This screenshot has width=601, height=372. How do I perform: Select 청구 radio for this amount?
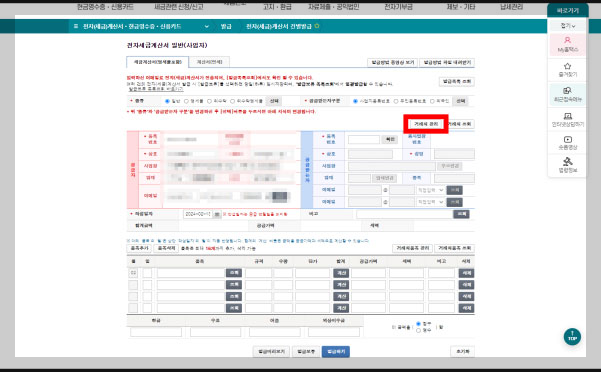(x=418, y=324)
